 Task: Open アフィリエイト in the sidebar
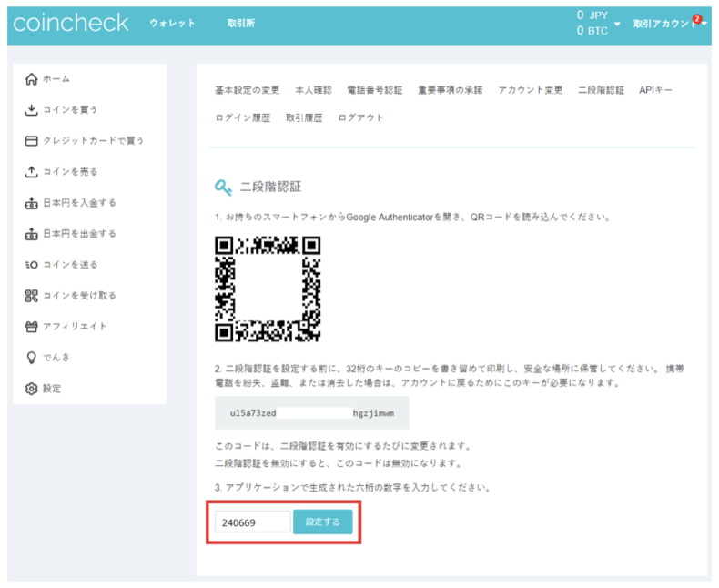pyautogui.click(x=75, y=327)
